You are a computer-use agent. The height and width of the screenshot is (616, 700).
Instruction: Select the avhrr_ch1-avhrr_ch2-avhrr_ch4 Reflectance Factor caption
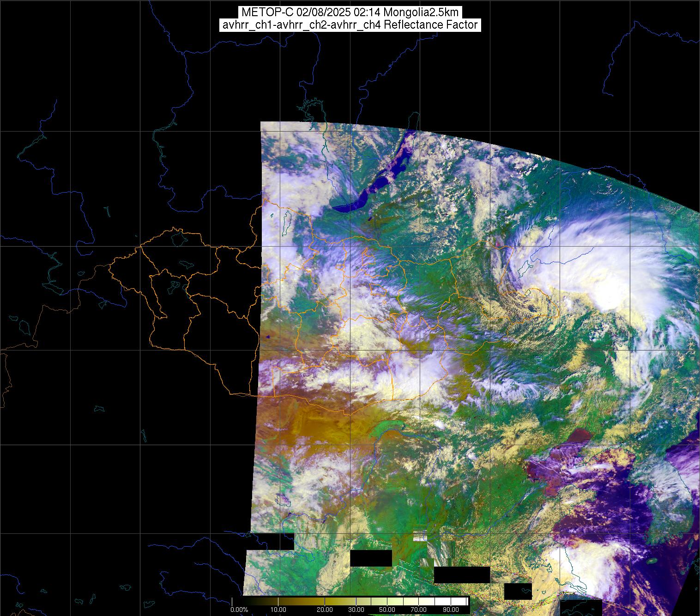(x=350, y=25)
